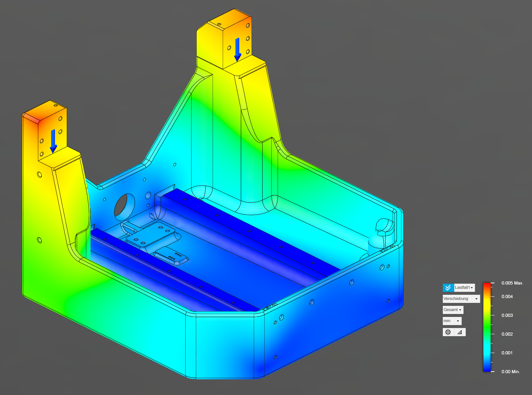Select the load arrow on left tower
The width and height of the screenshot is (532, 395).
coord(53,141)
